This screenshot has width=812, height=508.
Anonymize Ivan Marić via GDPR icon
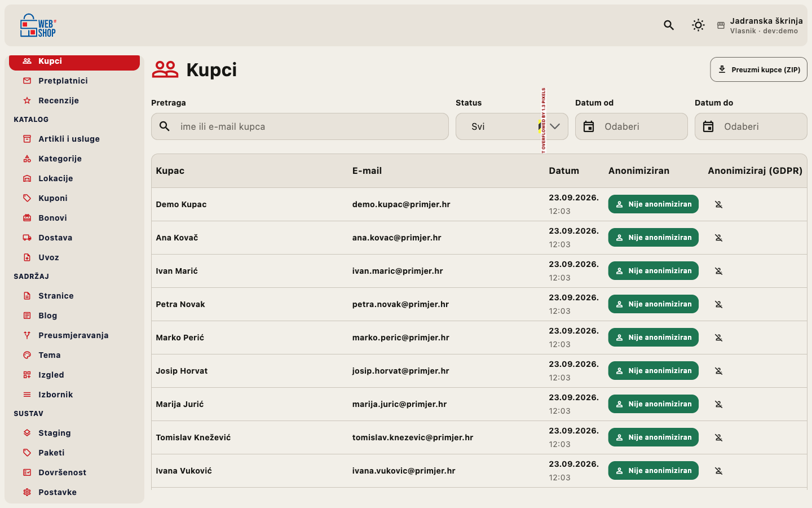pyautogui.click(x=718, y=271)
